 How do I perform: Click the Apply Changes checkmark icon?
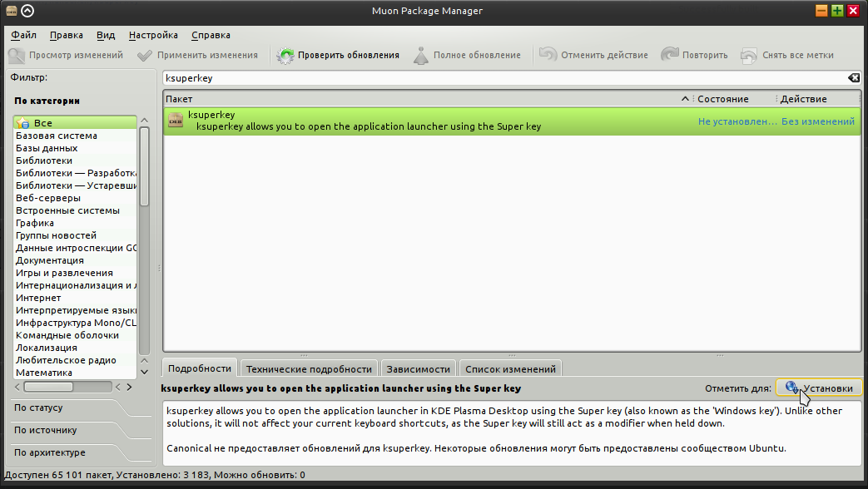click(x=145, y=56)
